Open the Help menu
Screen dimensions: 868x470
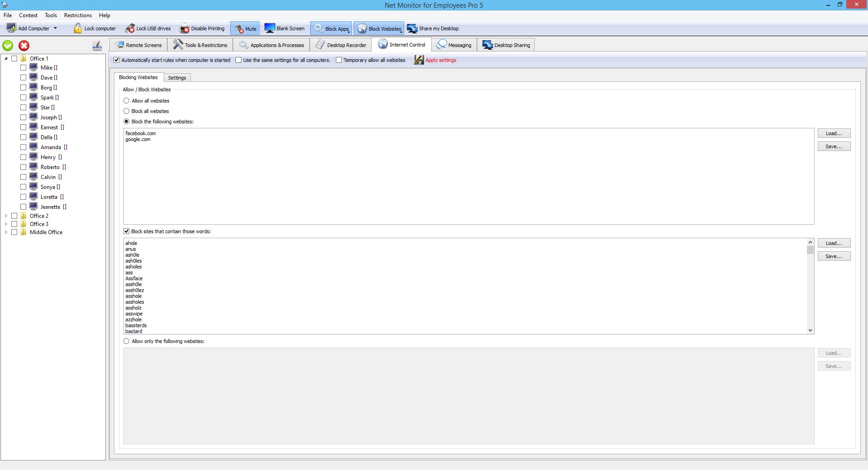pos(104,15)
